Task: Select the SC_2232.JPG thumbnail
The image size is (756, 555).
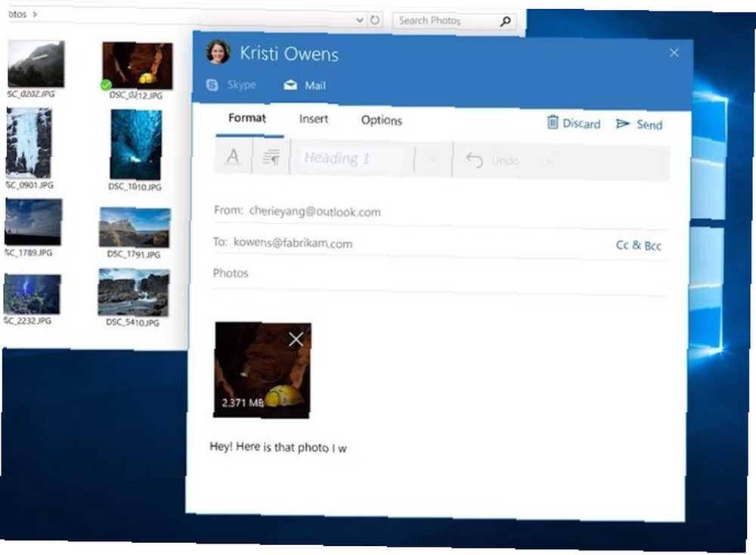Action: pos(32,293)
